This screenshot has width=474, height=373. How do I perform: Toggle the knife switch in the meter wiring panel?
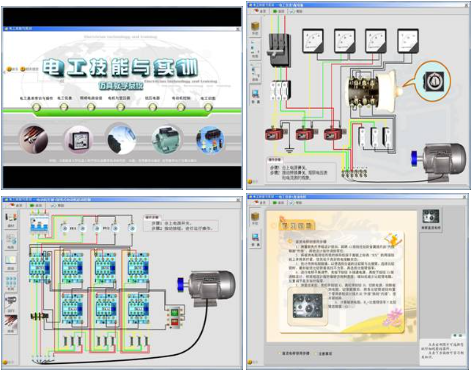click(279, 50)
